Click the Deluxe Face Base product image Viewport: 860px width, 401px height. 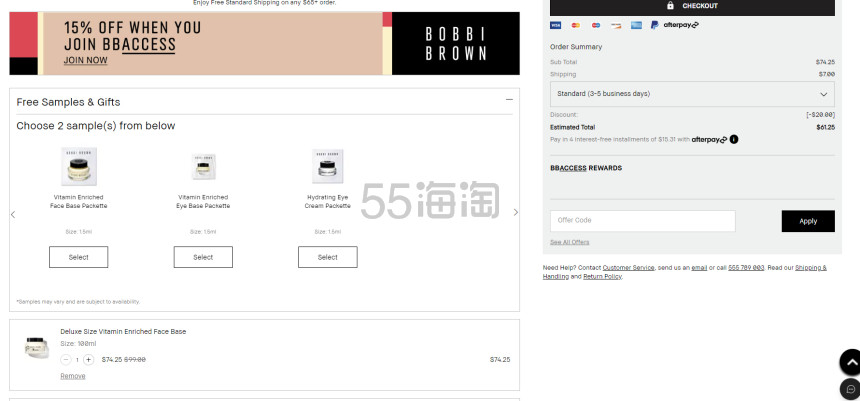coord(37,348)
